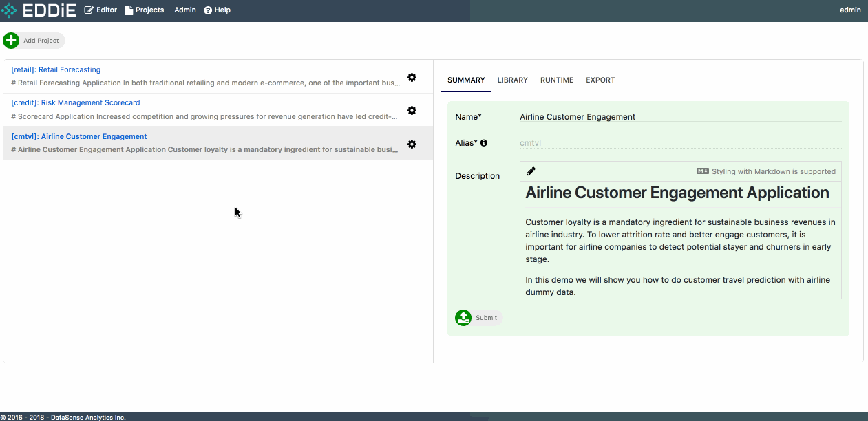Click the Alias info icon
This screenshot has width=868, height=421.
pos(484,143)
